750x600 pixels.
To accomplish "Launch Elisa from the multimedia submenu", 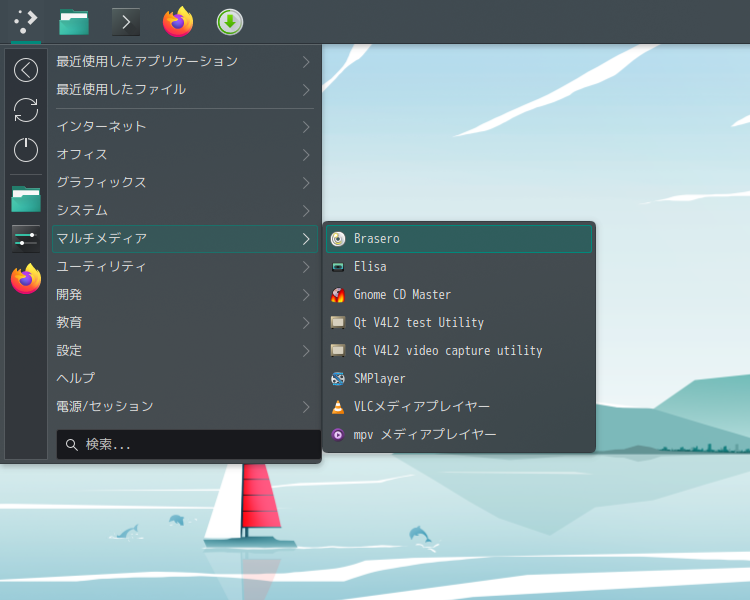I will click(459, 267).
